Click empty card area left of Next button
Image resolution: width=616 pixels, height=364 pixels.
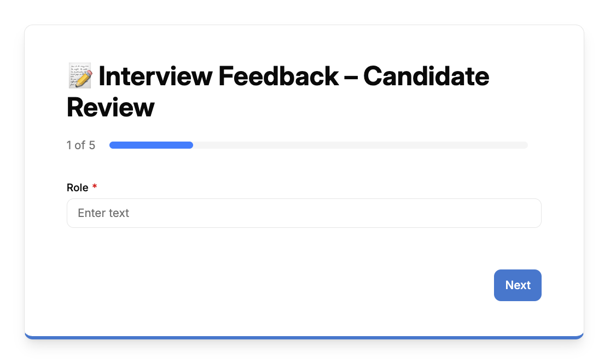pyautogui.click(x=275, y=285)
